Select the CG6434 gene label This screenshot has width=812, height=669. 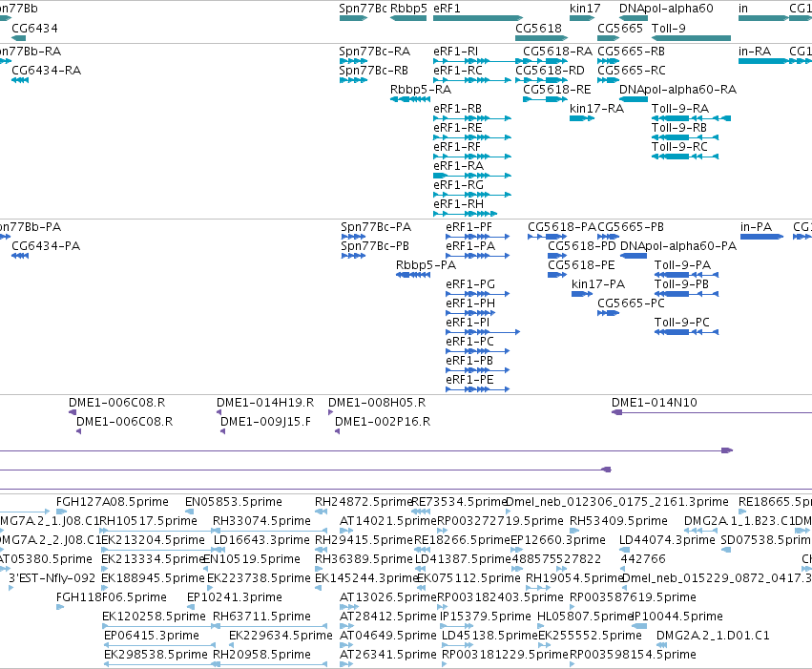pos(34,28)
